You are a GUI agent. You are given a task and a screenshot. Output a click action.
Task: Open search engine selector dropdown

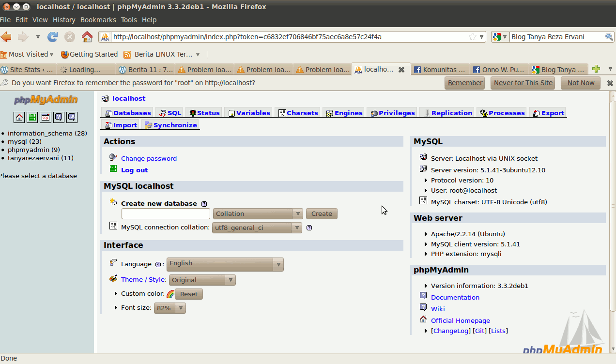click(x=500, y=37)
